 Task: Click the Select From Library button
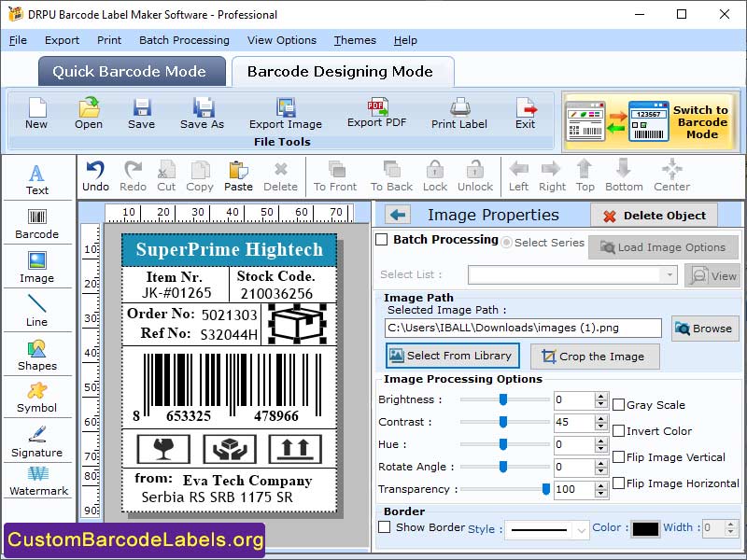(452, 356)
